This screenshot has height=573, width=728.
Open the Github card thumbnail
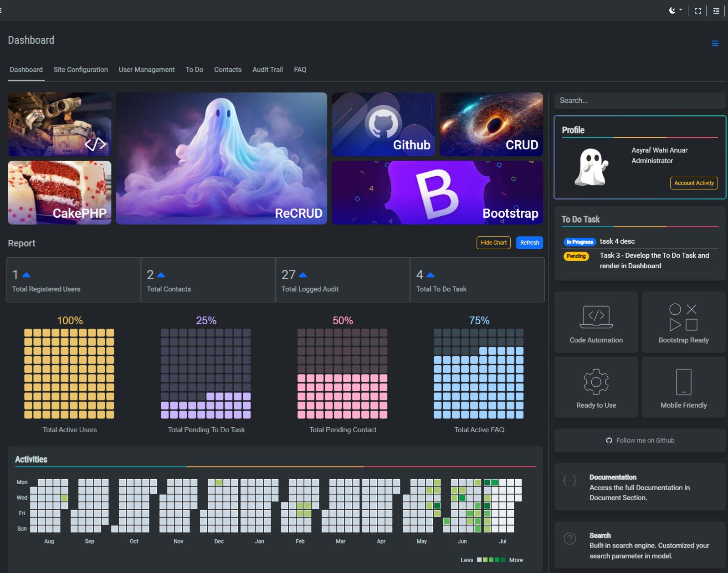[384, 124]
